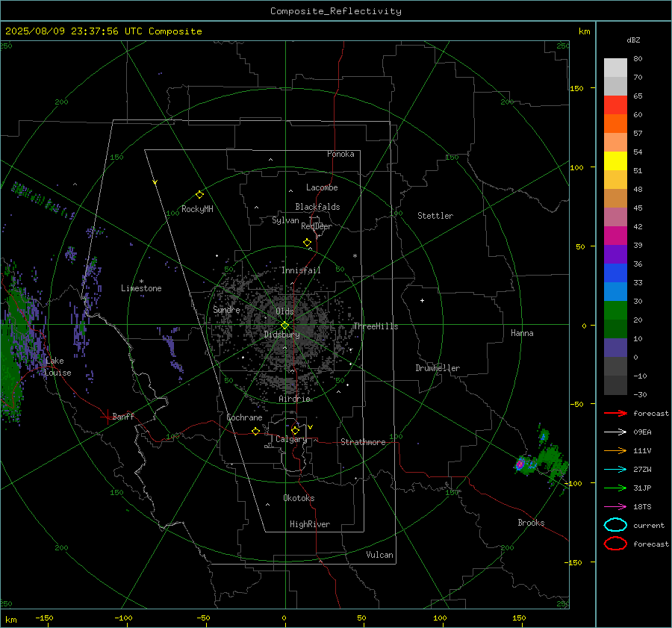Click the Limestone label
The image size is (672, 628).
click(x=141, y=288)
